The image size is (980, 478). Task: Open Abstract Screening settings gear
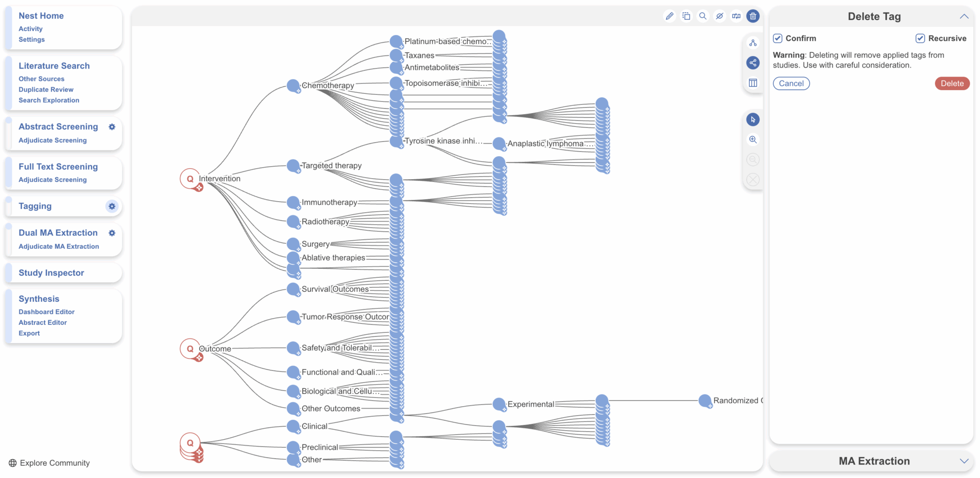[112, 127]
